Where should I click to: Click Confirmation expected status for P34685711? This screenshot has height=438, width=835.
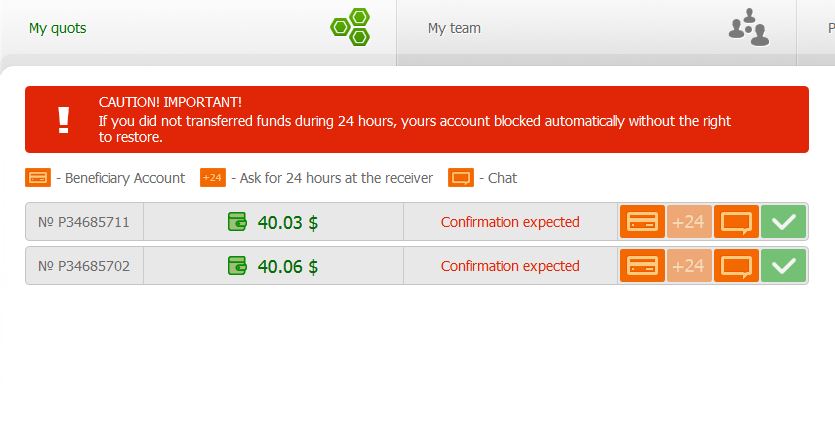(510, 222)
